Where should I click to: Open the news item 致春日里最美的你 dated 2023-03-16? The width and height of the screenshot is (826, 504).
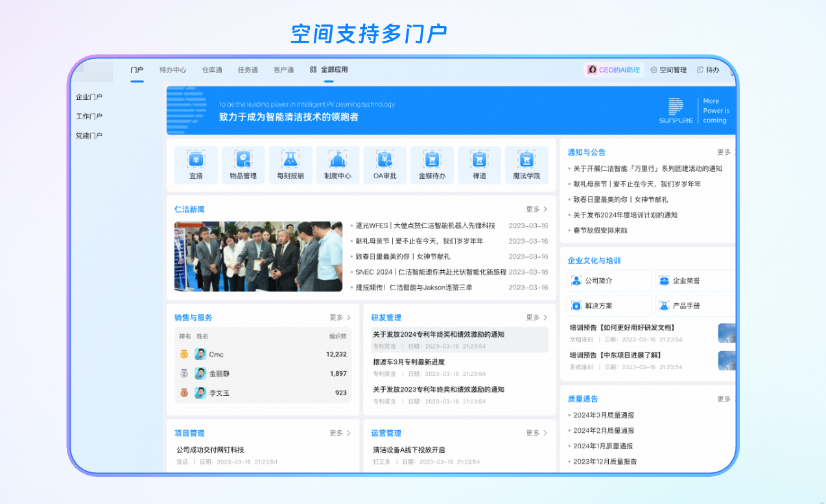[x=403, y=257]
